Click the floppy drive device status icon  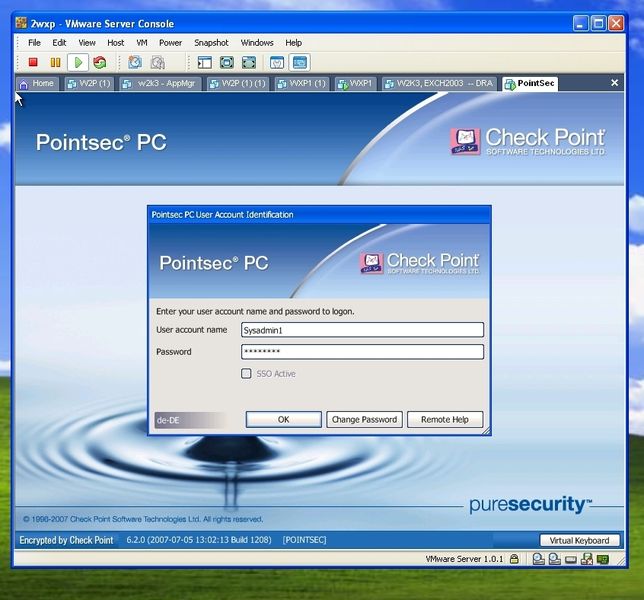click(x=571, y=559)
